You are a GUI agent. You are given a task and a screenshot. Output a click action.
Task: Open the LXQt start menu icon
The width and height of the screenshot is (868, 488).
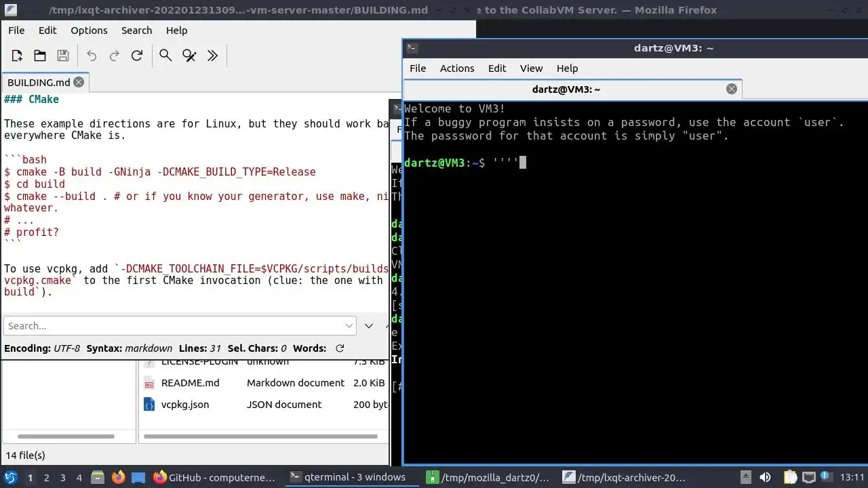point(10,477)
